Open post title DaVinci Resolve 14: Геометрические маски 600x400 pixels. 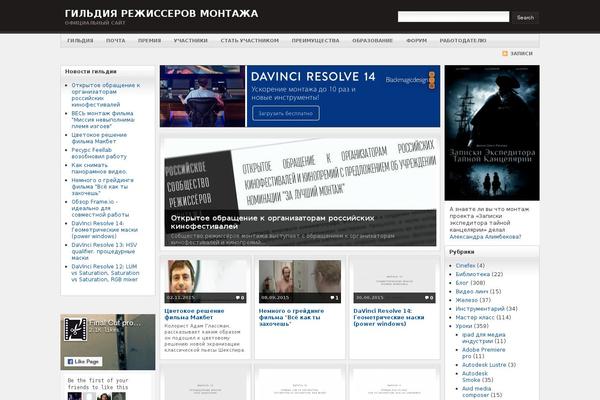[389, 317]
